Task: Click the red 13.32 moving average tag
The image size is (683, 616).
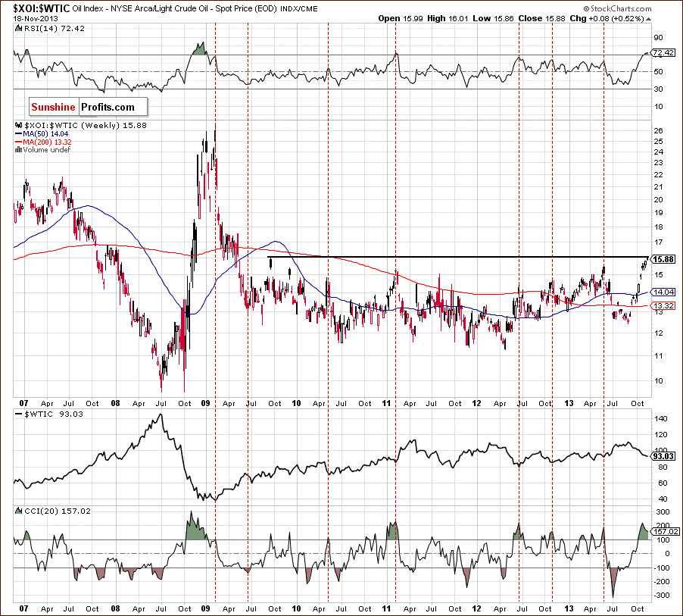Action: pyautogui.click(x=663, y=305)
